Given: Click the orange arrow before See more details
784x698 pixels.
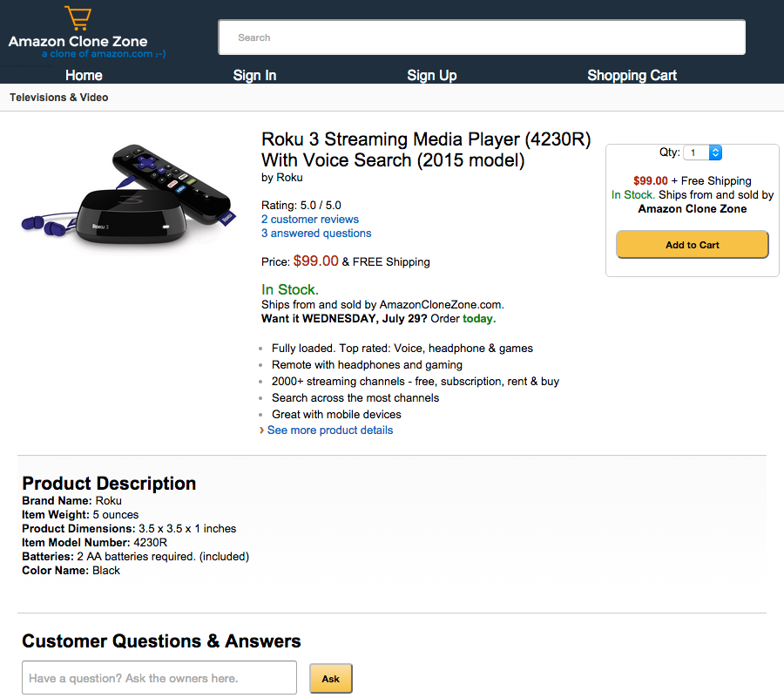Looking at the screenshot, I should click(x=261, y=430).
